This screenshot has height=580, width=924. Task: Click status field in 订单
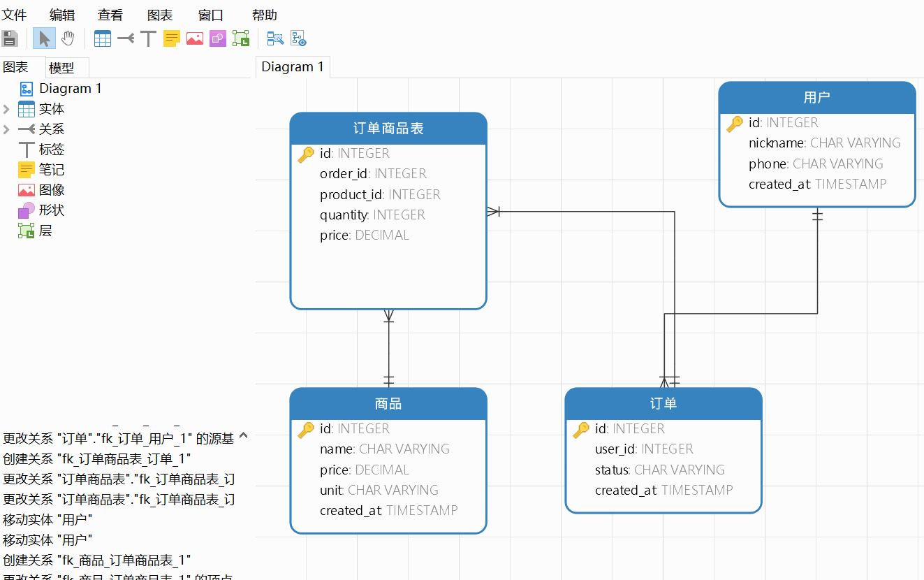point(659,470)
